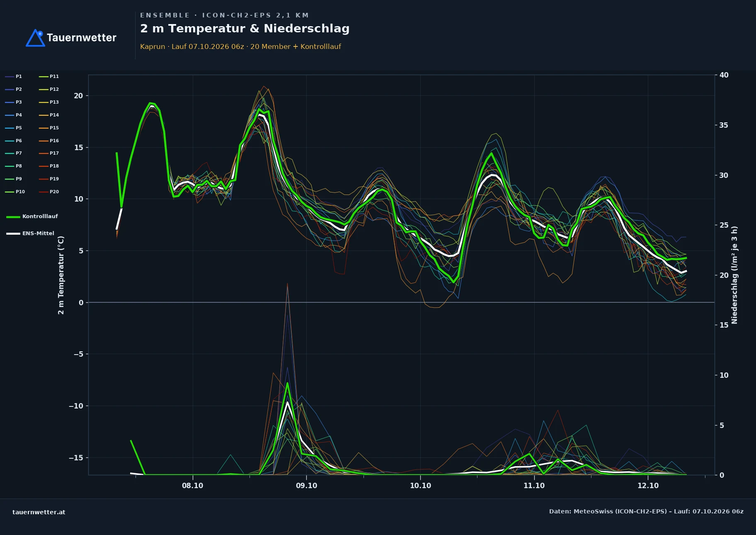Click the P6 legend label
Image resolution: width=756 pixels, height=535 pixels.
19,141
